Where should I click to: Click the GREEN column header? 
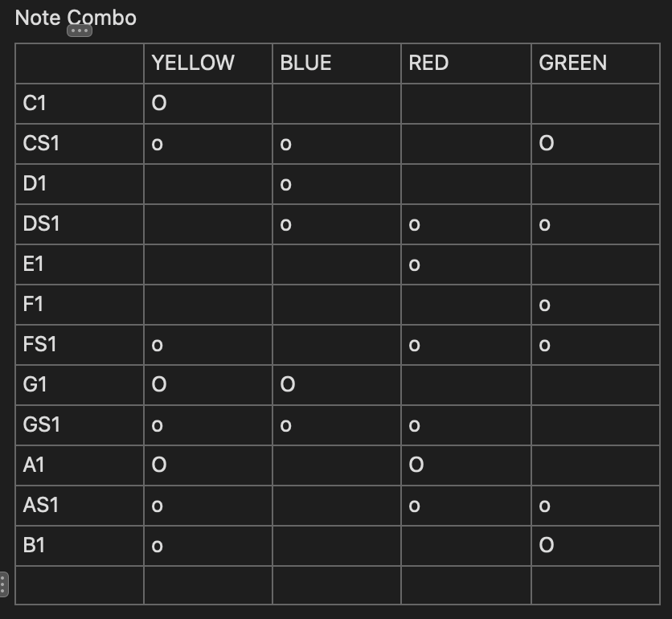point(572,63)
